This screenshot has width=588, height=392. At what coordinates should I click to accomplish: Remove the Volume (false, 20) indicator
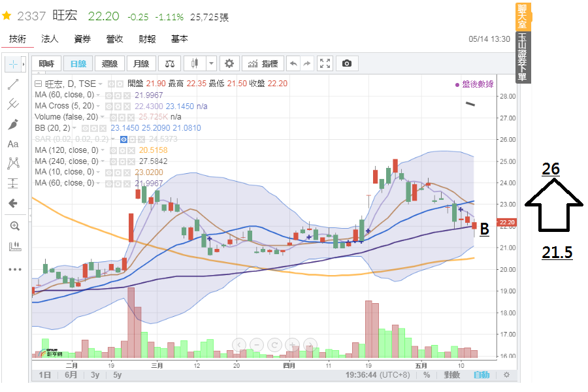pos(131,118)
